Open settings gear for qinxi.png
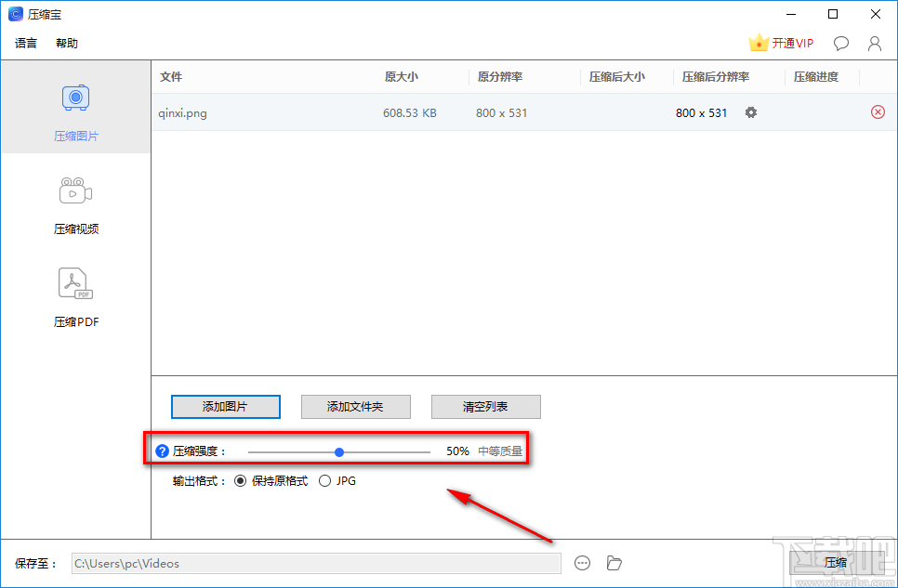898x588 pixels. (x=750, y=111)
